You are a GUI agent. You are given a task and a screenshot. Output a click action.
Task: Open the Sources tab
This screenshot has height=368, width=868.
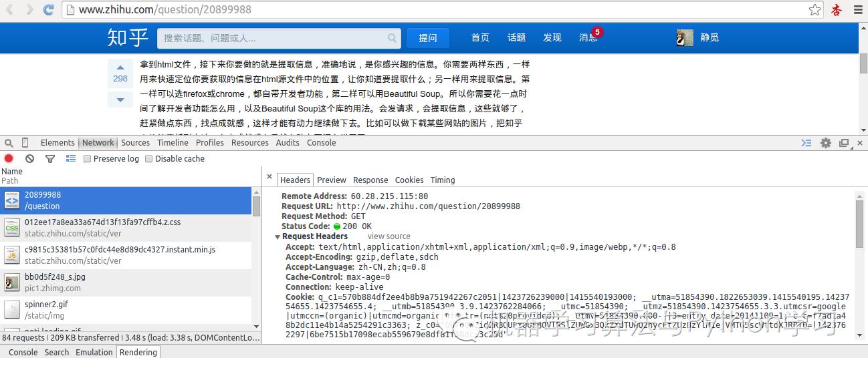pyautogui.click(x=135, y=143)
